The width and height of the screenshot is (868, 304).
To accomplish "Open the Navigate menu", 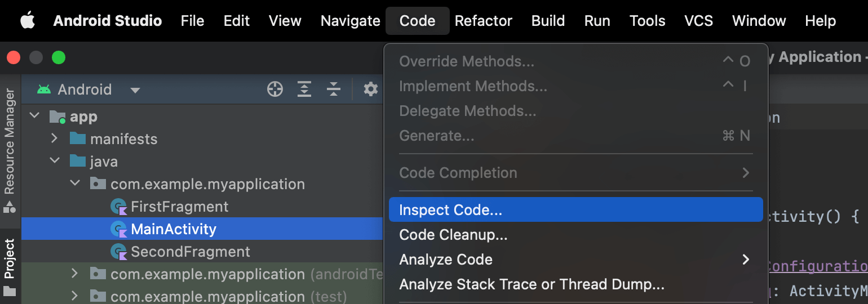I will (351, 21).
